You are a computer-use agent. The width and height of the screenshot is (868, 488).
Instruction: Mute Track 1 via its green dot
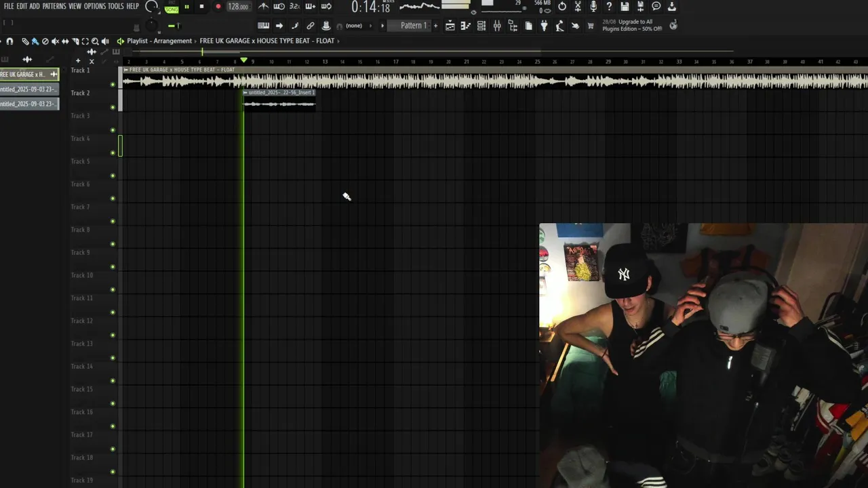[113, 85]
